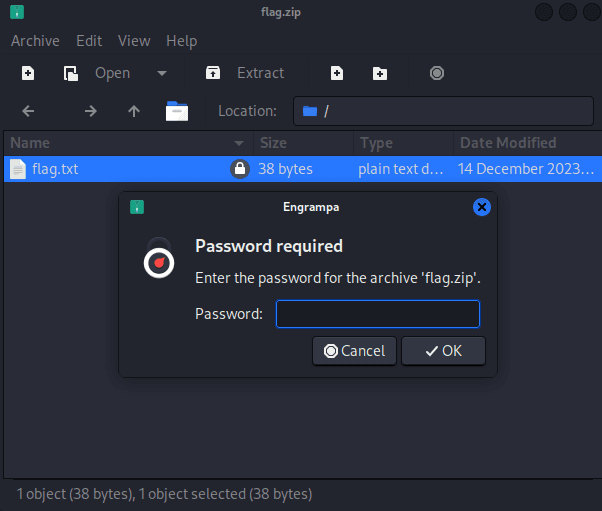Sort by the Name column header

pyautogui.click(x=129, y=143)
